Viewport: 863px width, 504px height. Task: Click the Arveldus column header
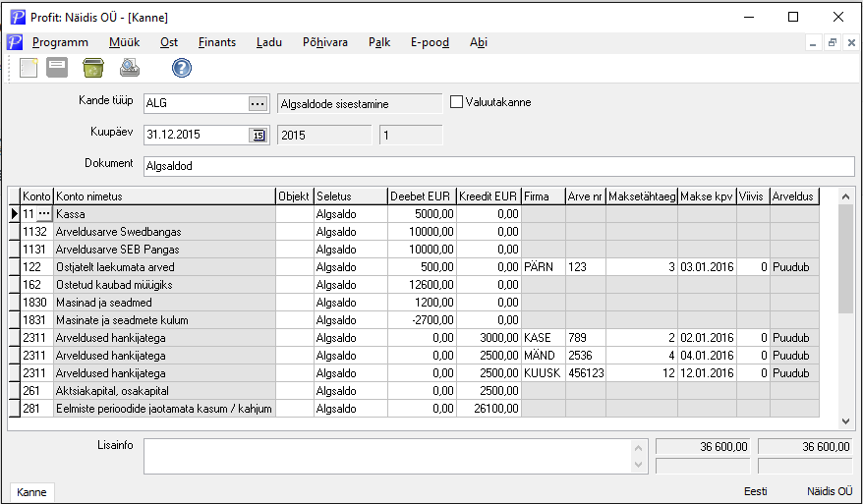coord(794,196)
